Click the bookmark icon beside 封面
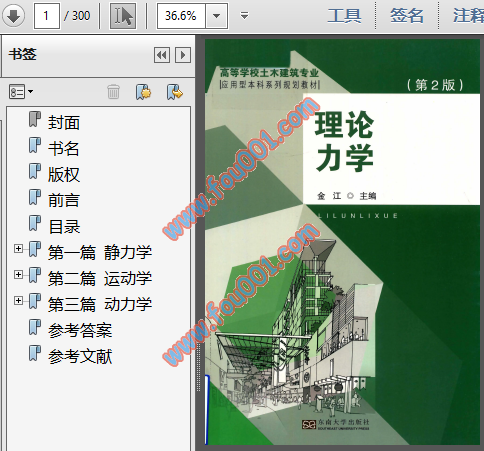 [35, 119]
